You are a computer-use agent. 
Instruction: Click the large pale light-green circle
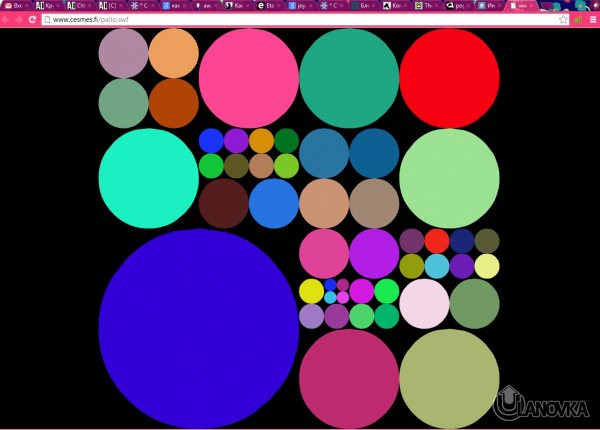coord(450,179)
